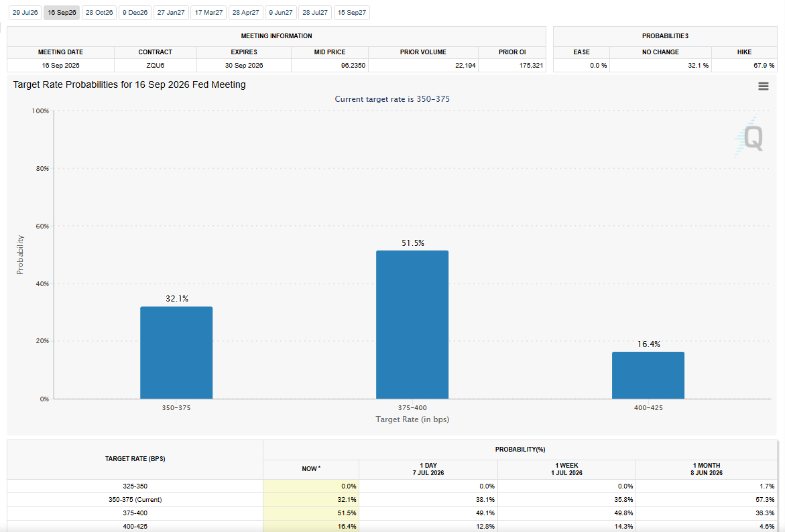
Task: Click the 1 WEEK 1 JUL 2026 column header
Action: click(x=566, y=469)
